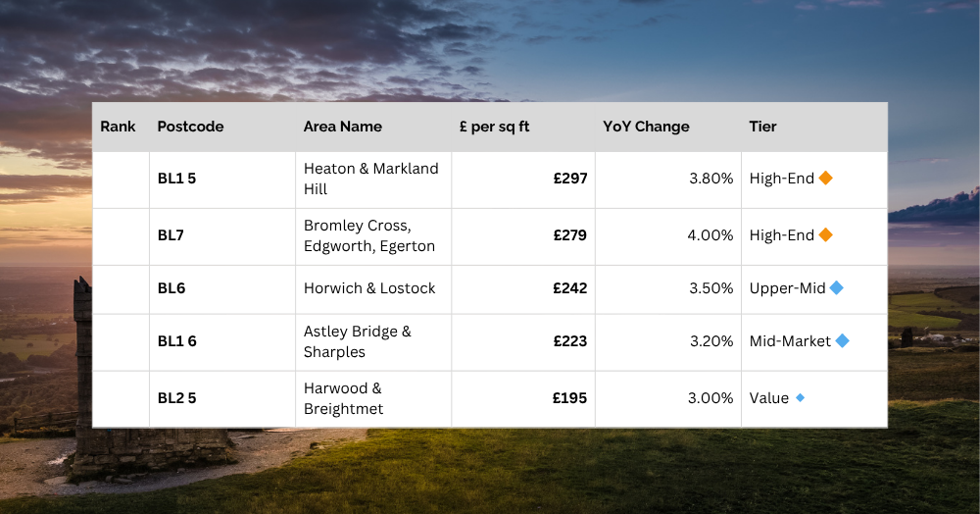Select the BL7 postcode cell
Screen dimensions: 980x514
pos(171,235)
